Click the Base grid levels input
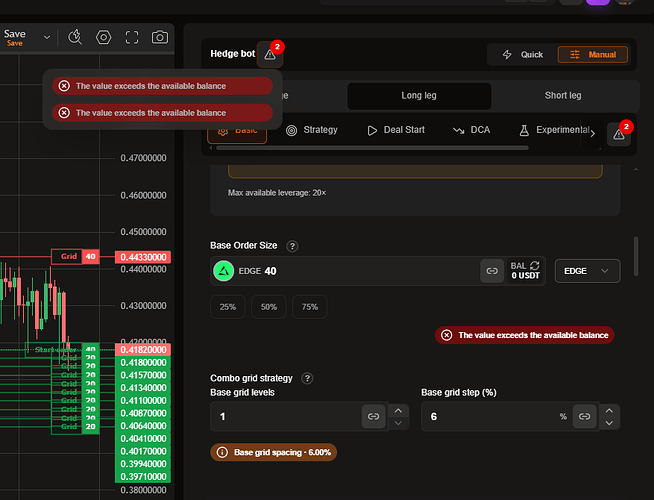This screenshot has height=500, width=654. [x=287, y=417]
